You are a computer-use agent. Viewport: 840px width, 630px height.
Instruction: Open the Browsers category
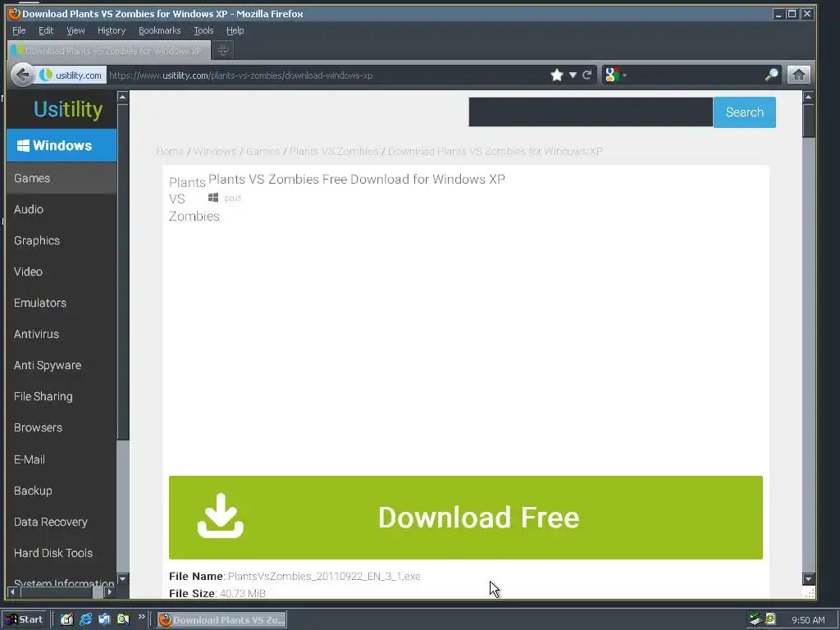[x=62, y=427]
